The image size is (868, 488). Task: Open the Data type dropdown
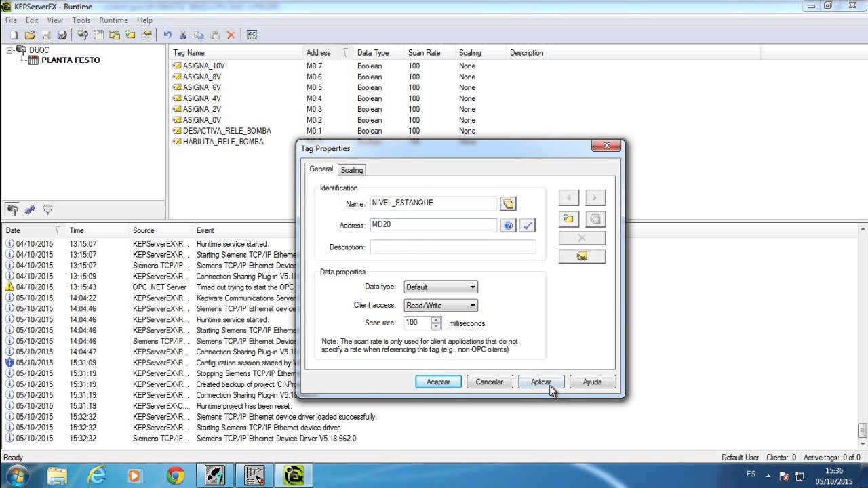point(441,287)
